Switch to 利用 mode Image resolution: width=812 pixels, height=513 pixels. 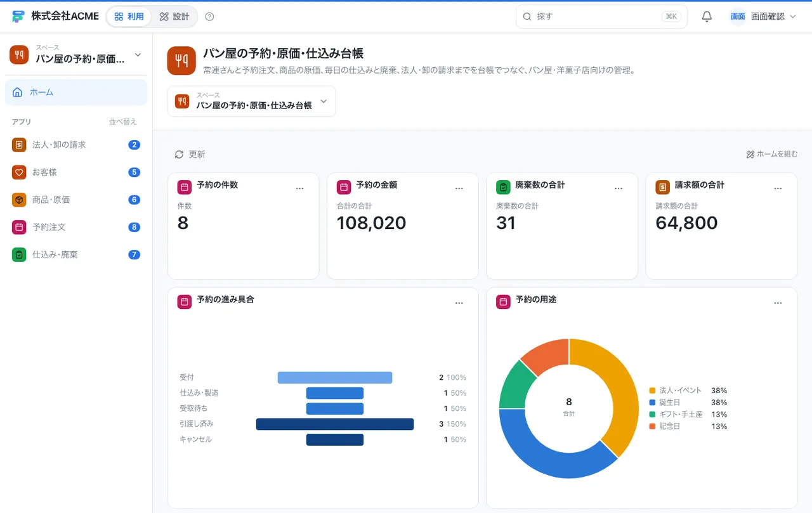click(x=129, y=16)
